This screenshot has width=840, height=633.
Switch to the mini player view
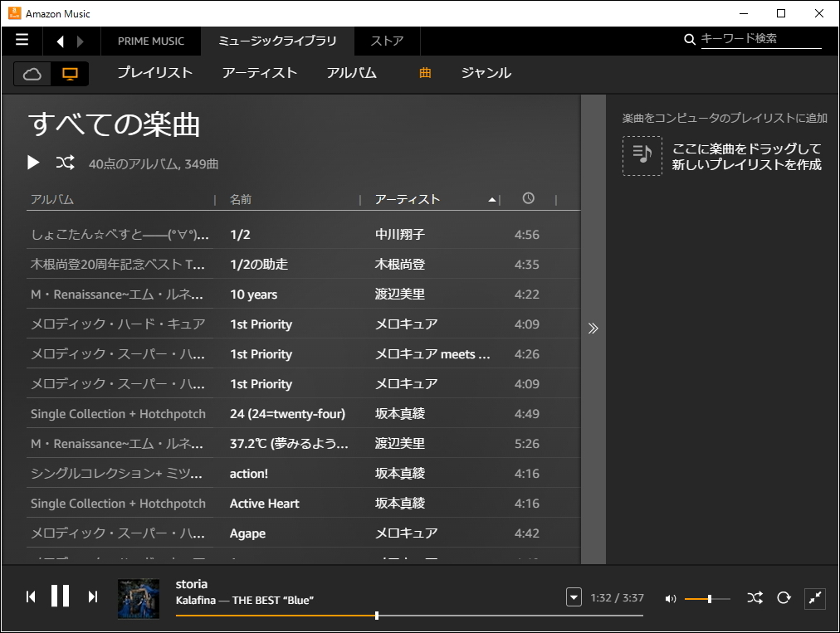(815, 598)
